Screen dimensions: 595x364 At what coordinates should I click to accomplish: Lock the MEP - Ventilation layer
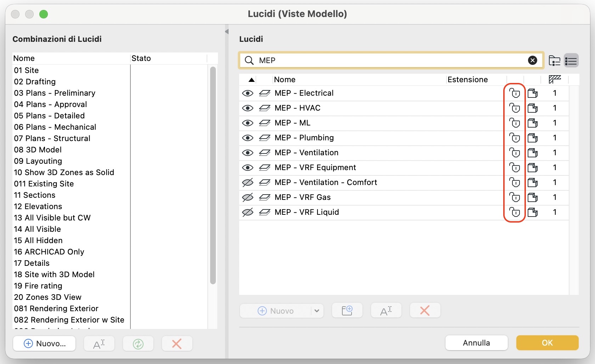tap(514, 153)
